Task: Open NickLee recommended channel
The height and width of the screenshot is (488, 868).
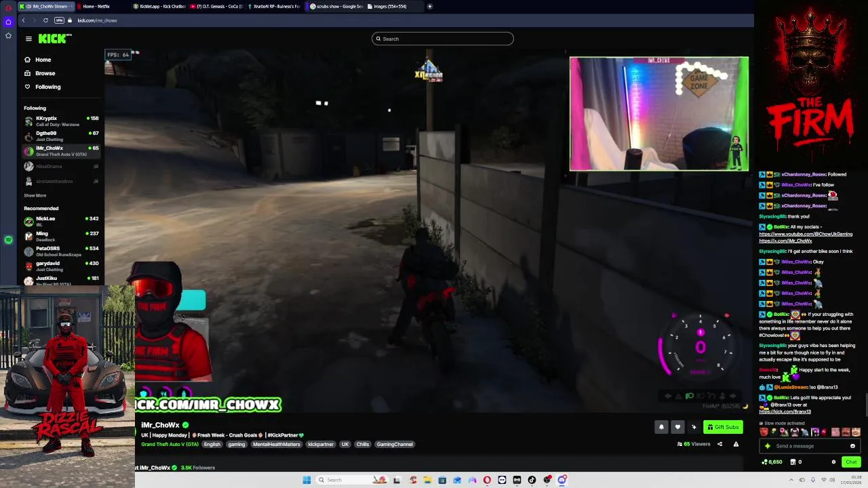Action: click(61, 222)
